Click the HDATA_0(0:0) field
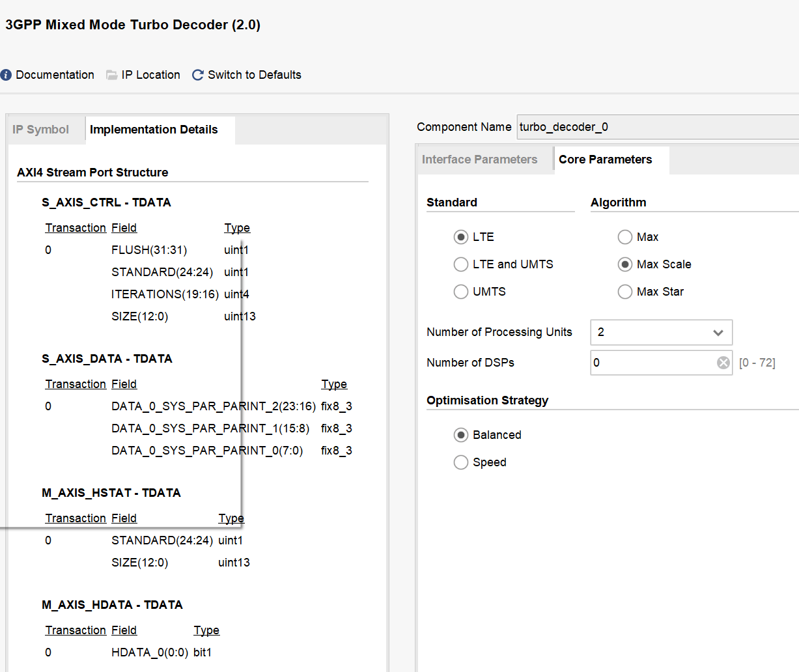The image size is (799, 672). pyautogui.click(x=150, y=652)
